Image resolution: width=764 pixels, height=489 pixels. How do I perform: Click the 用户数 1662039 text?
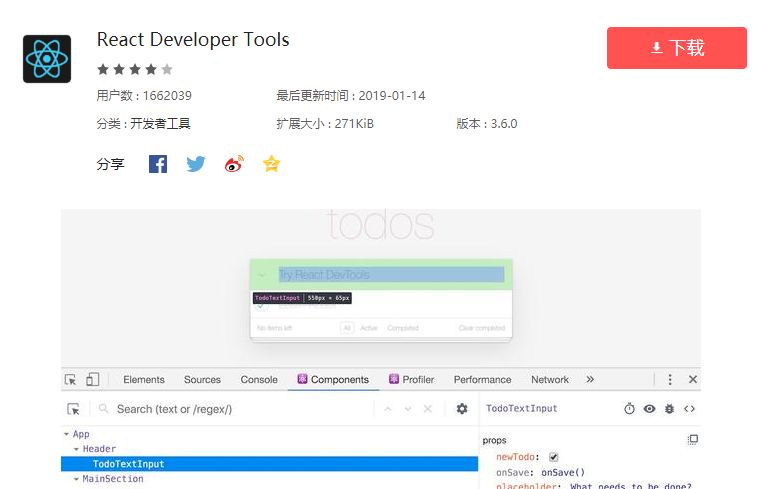click(144, 95)
